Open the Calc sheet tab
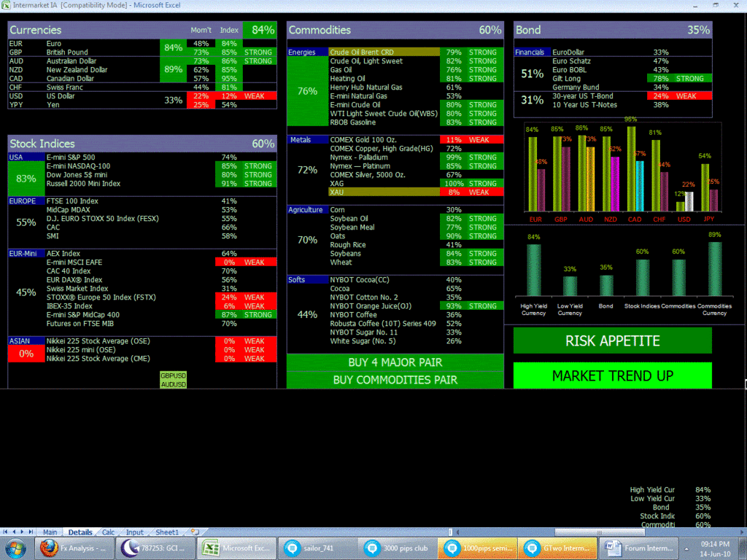The height and width of the screenshot is (560, 747). click(x=108, y=532)
